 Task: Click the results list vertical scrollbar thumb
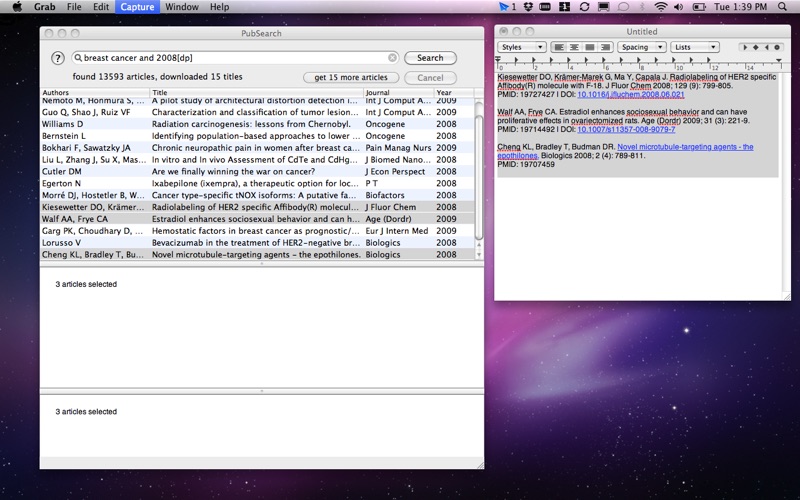tap(479, 176)
